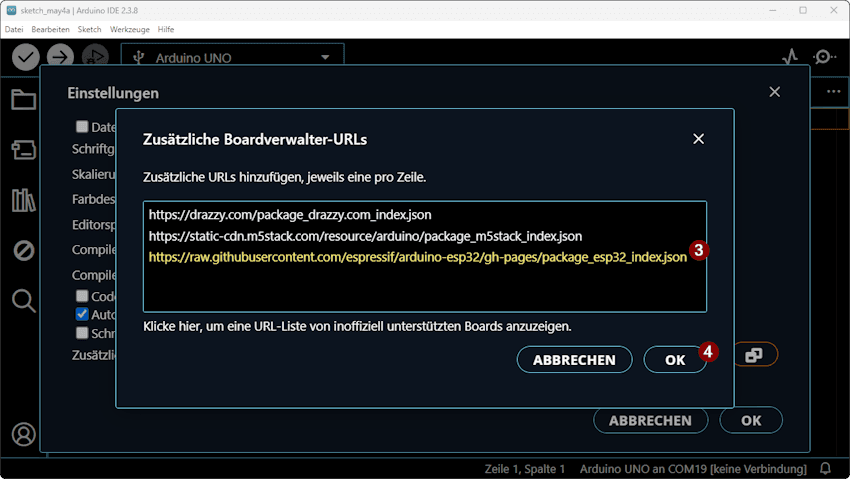Click the edit URLs window icon button

755,355
